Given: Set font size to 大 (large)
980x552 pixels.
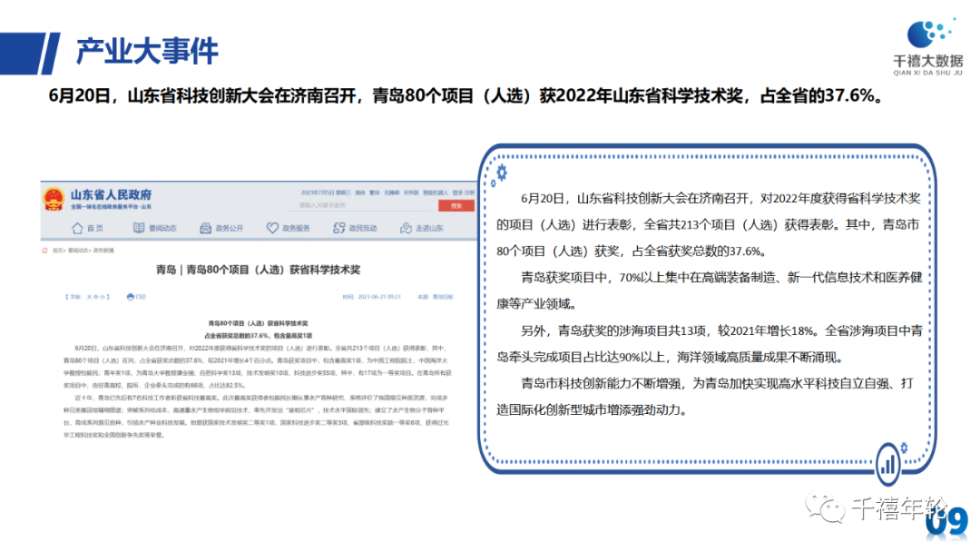Looking at the screenshot, I should pos(89,297).
